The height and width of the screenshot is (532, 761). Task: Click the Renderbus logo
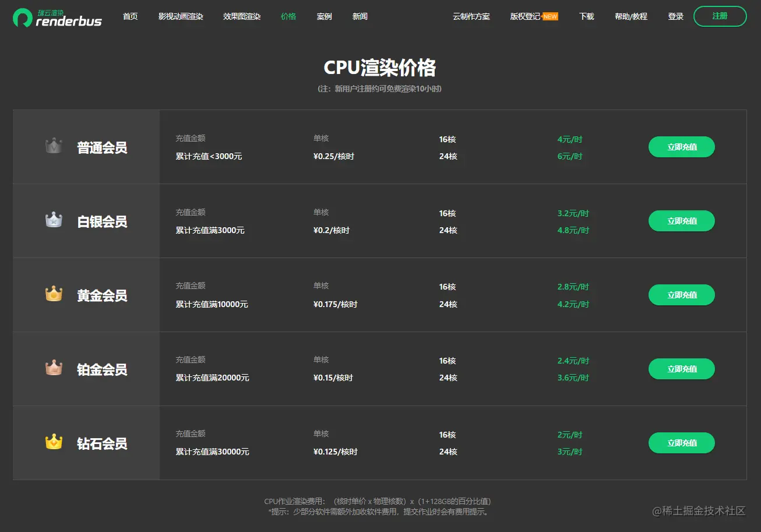click(57, 16)
